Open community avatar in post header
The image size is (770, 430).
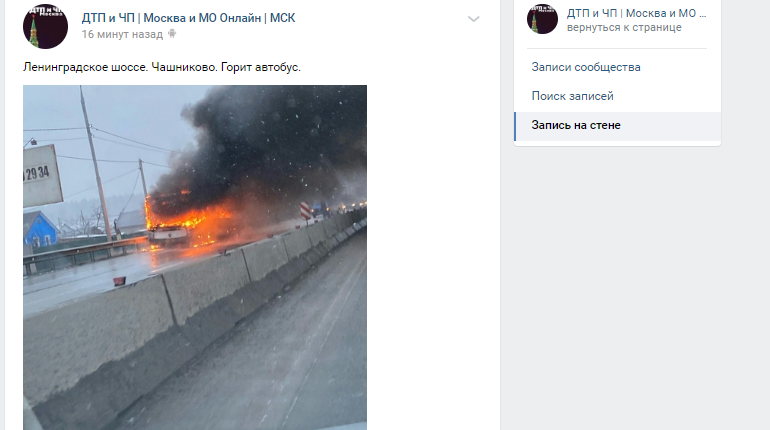(x=45, y=26)
